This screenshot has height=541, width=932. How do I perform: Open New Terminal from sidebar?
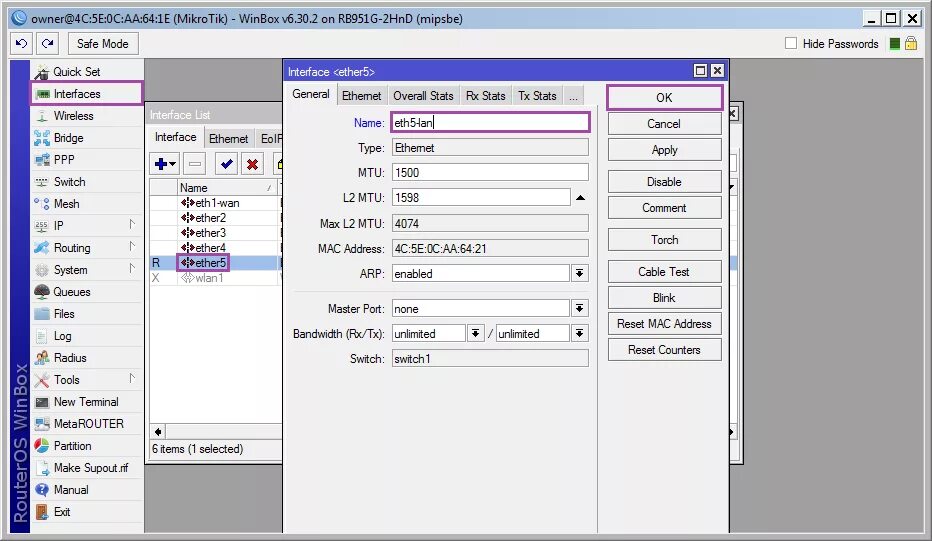[x=87, y=402]
